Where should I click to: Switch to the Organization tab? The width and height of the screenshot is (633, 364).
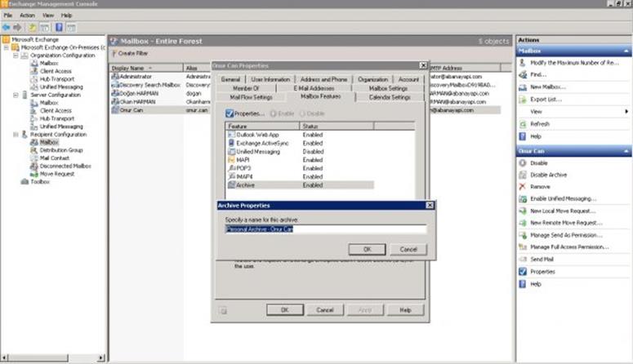click(x=373, y=79)
